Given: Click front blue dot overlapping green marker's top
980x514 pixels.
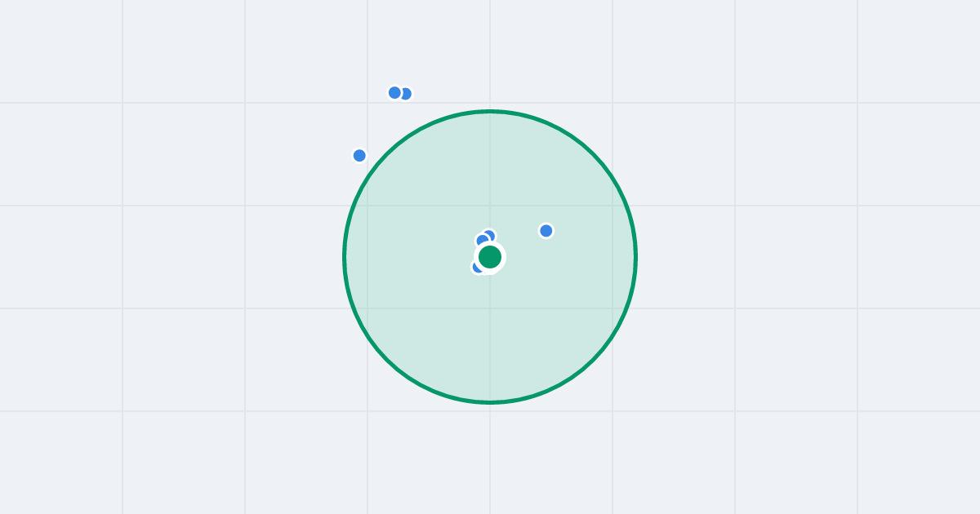Looking at the screenshot, I should (x=482, y=240).
